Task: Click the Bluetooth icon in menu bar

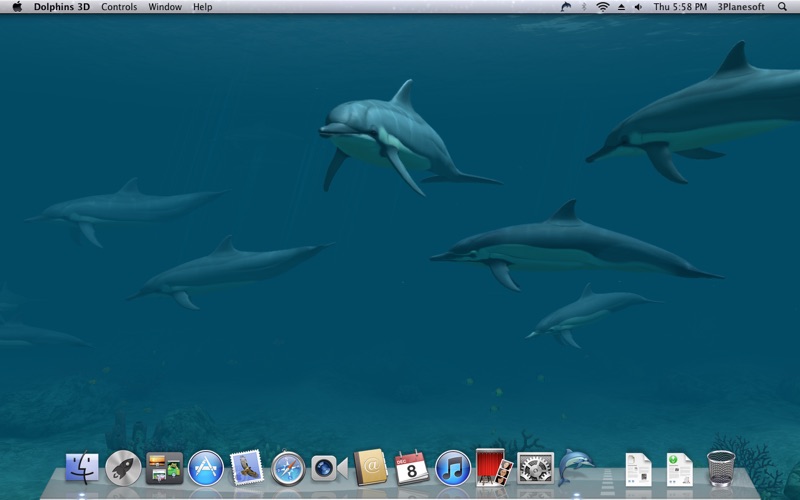Action: point(584,7)
